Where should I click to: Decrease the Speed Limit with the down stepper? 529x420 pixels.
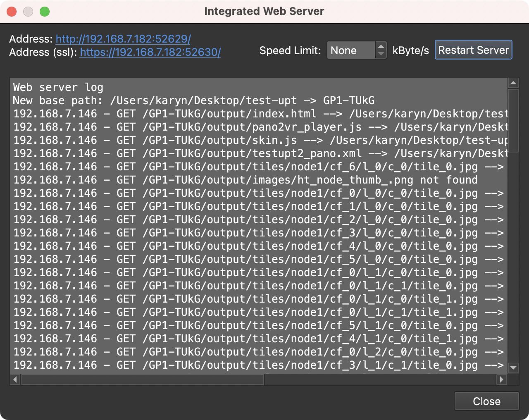coord(381,54)
